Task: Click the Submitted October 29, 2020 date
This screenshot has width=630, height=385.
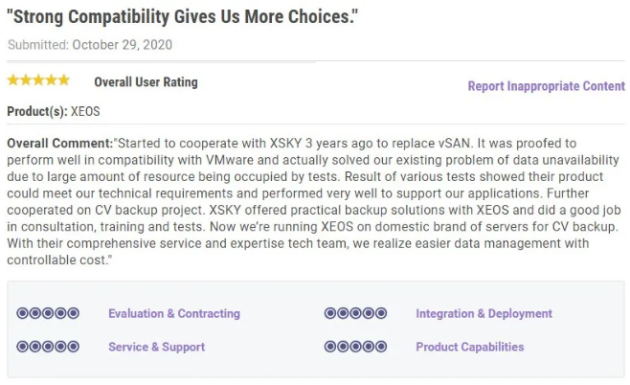Action: pyautogui.click(x=90, y=45)
